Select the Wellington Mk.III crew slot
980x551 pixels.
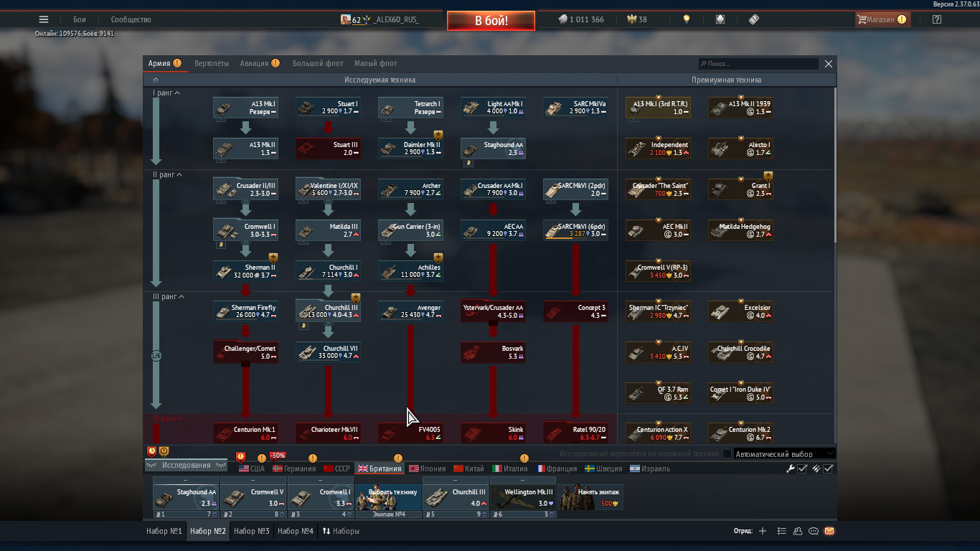(x=523, y=496)
